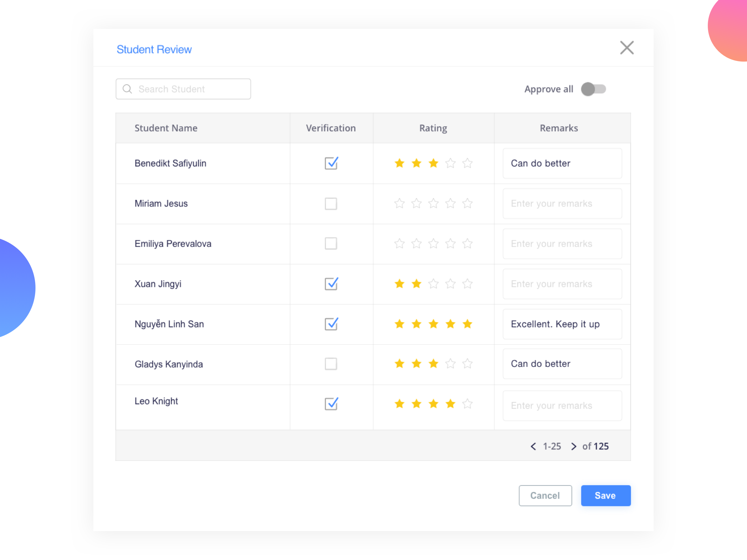Verify Gladys Kanyinda's record

[x=331, y=364]
